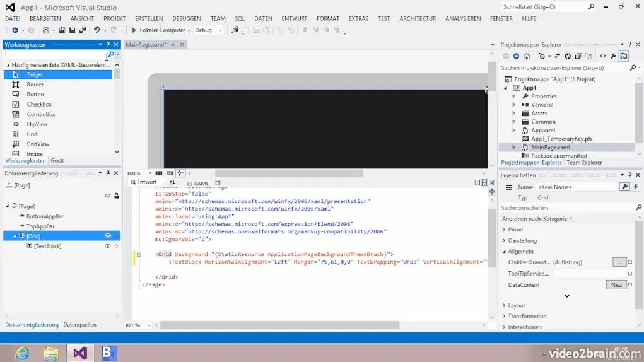Click the search magnifier in Werkzeugkasten
The width and height of the screenshot is (644, 362).
pyautogui.click(x=111, y=55)
